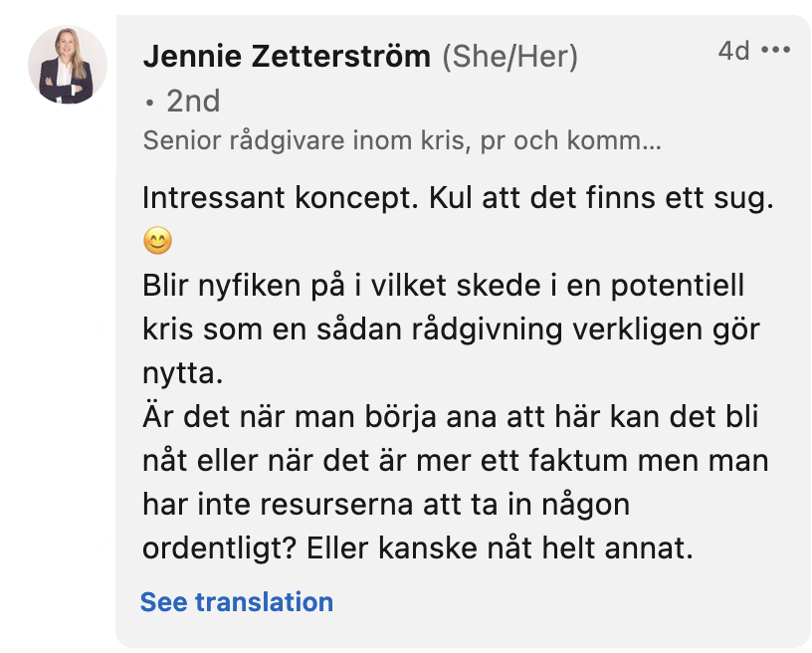The width and height of the screenshot is (812, 653).
Task: Click the sentence Kul att det finns ett sug
Action: [601, 198]
